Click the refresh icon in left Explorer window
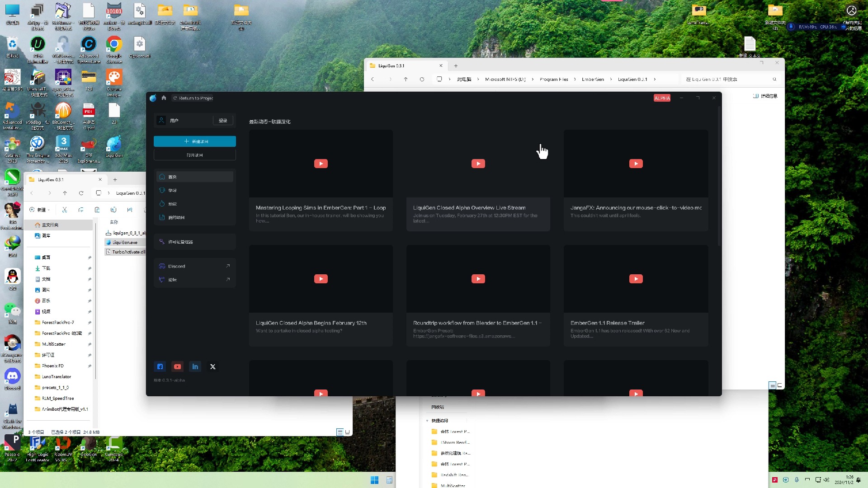Image resolution: width=868 pixels, height=488 pixels. point(81,193)
